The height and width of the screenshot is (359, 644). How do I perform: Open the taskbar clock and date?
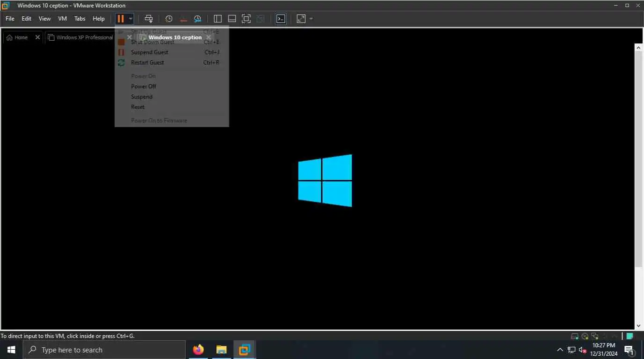point(604,350)
